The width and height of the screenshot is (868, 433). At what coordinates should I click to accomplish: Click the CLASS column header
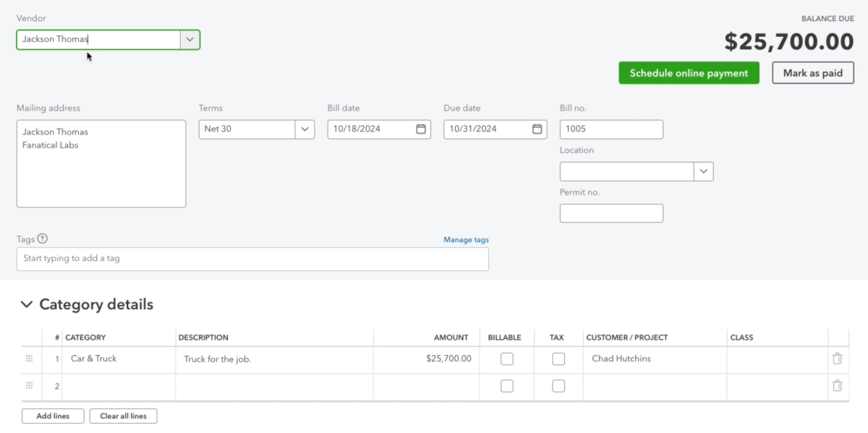click(741, 338)
